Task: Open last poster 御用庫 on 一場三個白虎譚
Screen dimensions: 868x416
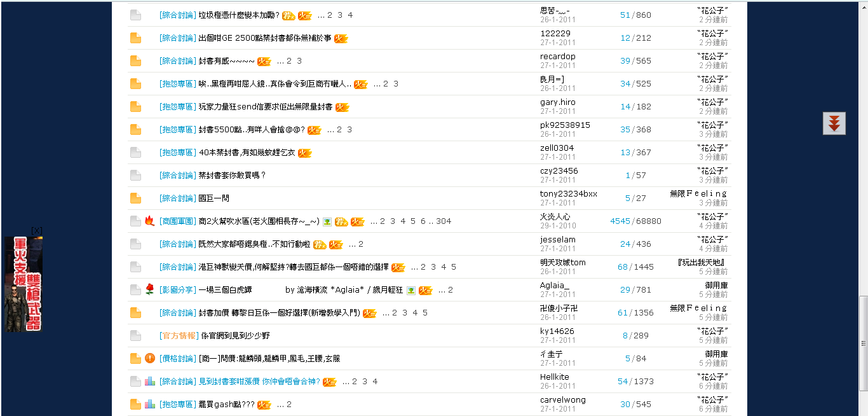Action: (x=716, y=286)
